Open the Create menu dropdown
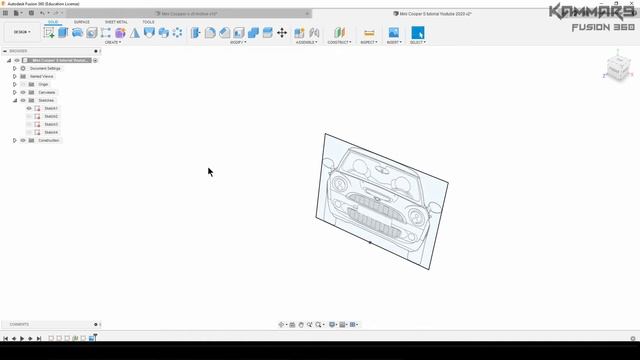The height and width of the screenshot is (360, 640). [x=113, y=42]
